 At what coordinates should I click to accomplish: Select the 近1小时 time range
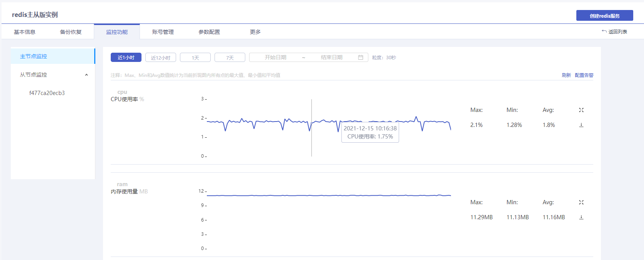tap(126, 57)
